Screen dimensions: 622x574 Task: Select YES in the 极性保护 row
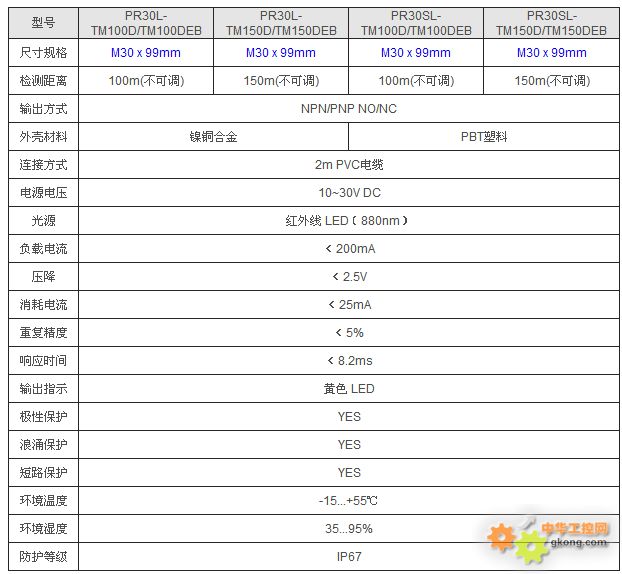(349, 417)
